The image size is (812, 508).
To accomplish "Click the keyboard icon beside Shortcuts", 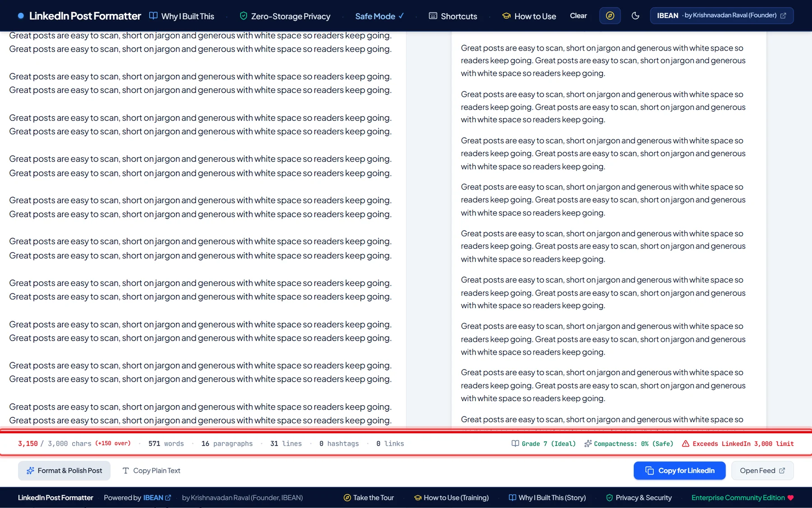I will 433,16.
